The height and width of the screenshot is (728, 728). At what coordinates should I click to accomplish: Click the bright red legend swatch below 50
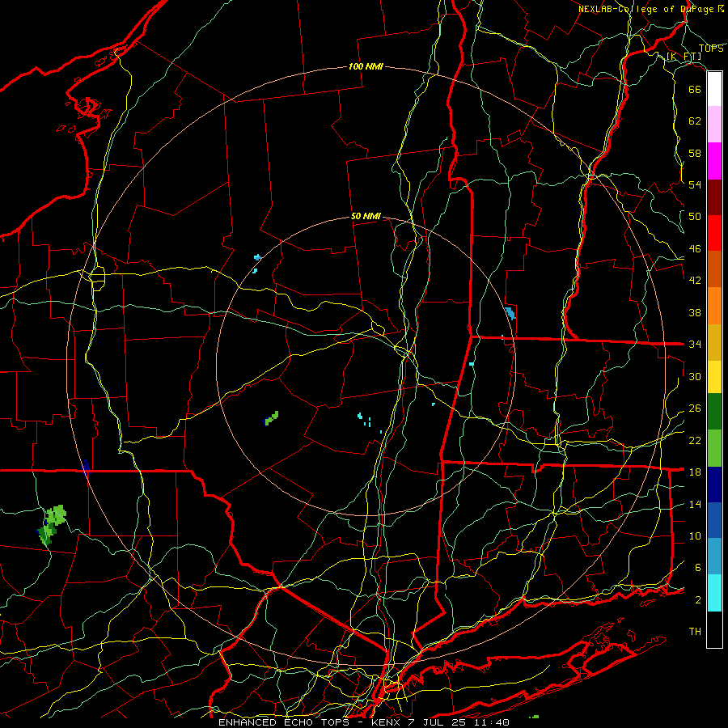tap(714, 233)
